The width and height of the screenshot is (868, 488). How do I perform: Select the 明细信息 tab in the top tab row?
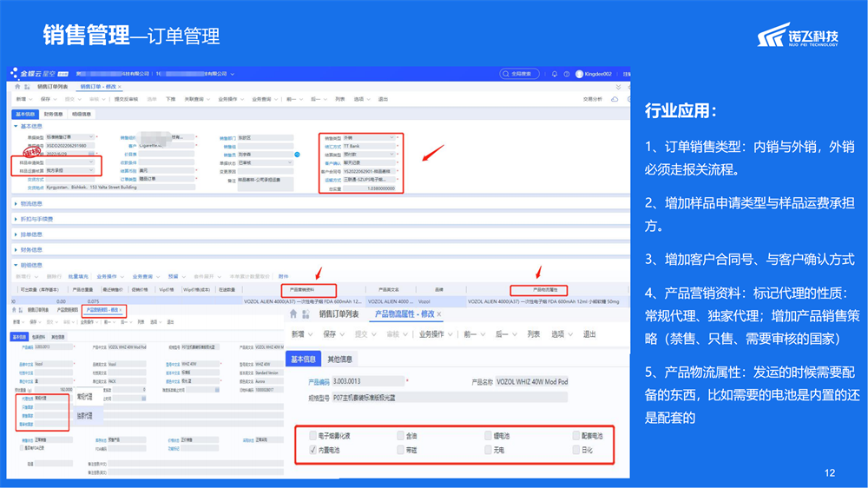click(x=81, y=114)
